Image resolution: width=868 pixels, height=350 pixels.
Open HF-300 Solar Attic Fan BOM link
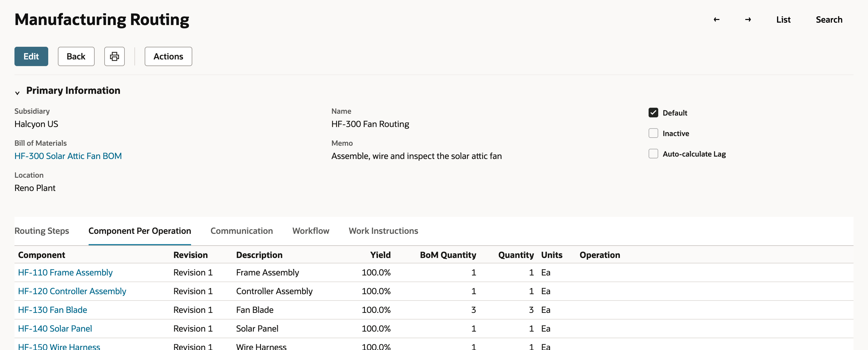68,156
